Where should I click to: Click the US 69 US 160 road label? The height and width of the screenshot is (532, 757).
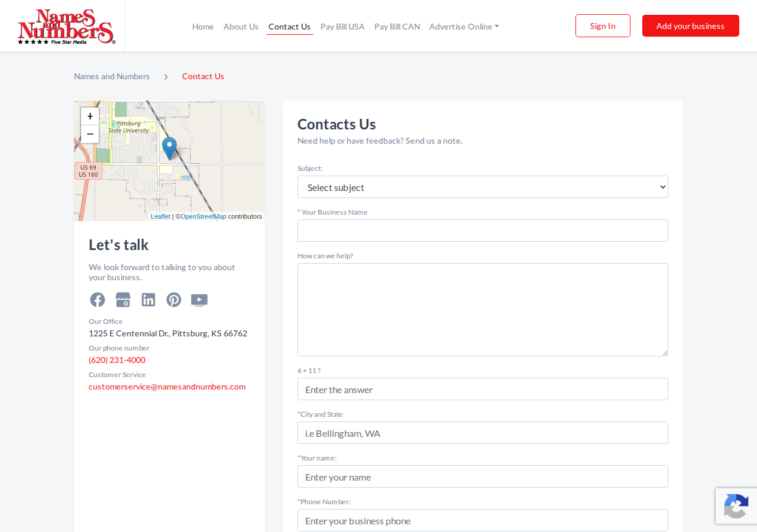pos(88,171)
